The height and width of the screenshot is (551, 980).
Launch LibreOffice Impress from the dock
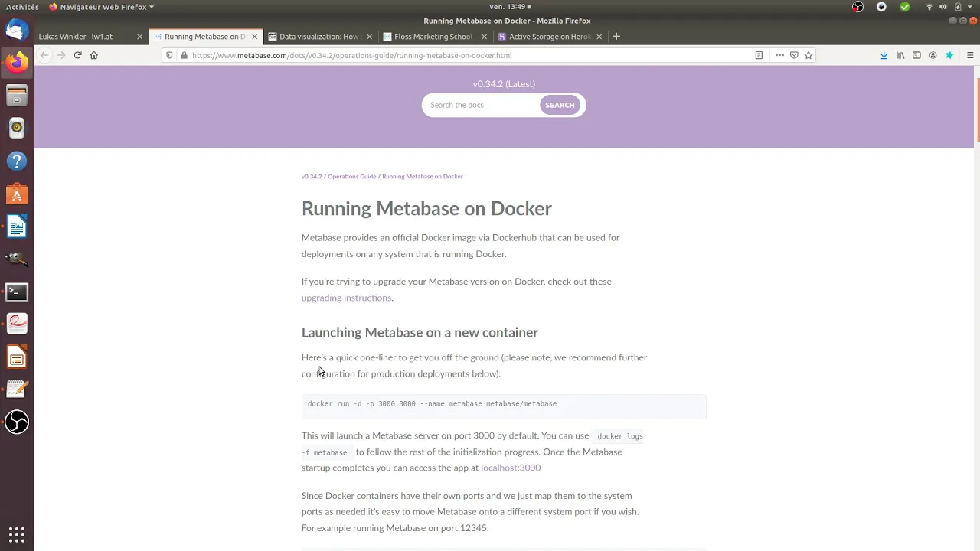coord(17,357)
